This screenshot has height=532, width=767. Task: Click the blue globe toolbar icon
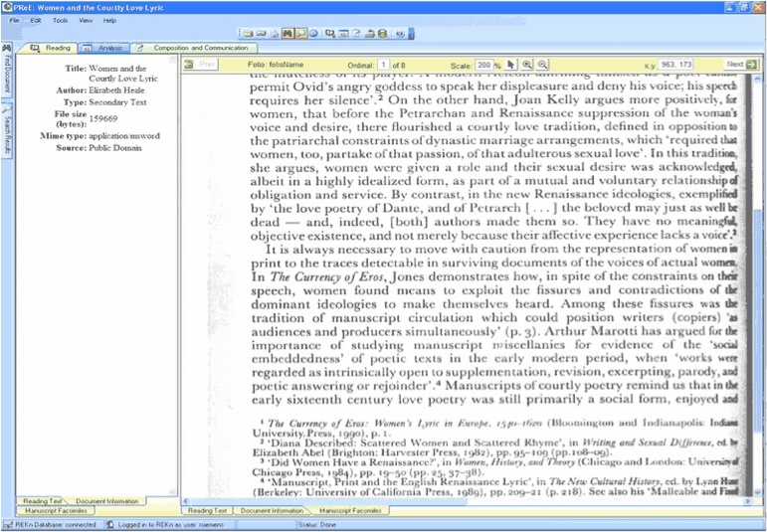point(313,34)
